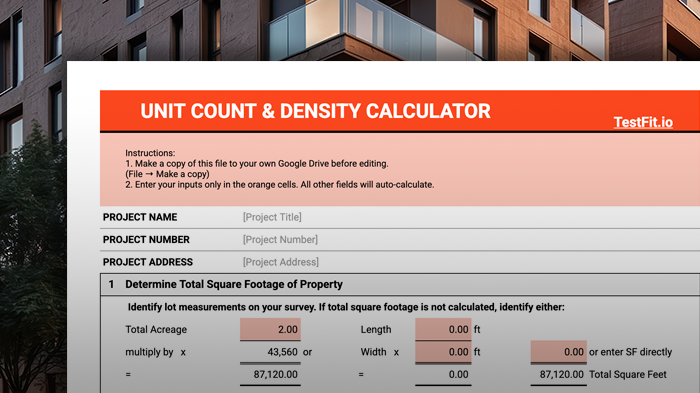Image resolution: width=700 pixels, height=393 pixels.
Task: Open the TestFit.io link
Action: pyautogui.click(x=643, y=122)
